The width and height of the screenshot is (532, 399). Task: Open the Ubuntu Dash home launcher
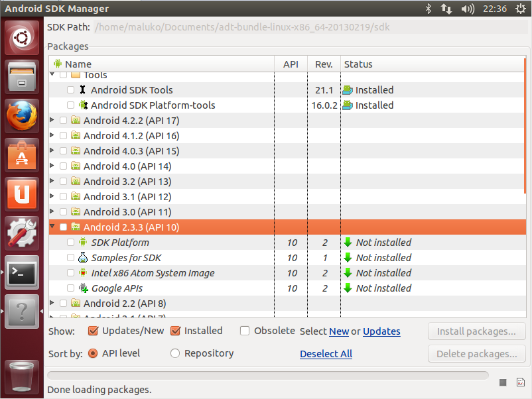[22, 38]
